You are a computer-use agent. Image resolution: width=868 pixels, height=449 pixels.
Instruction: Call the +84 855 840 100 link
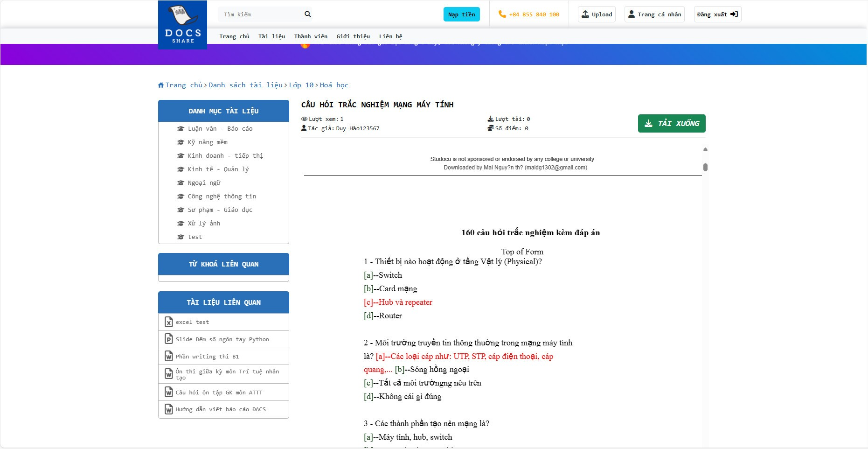click(x=534, y=14)
